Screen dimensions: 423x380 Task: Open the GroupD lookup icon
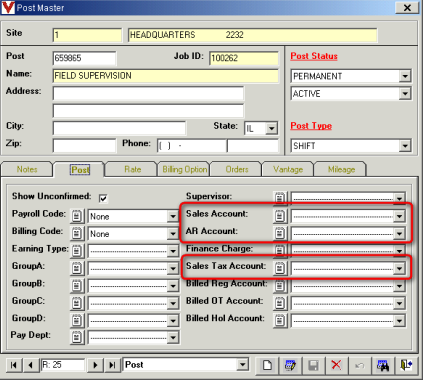coord(77,320)
